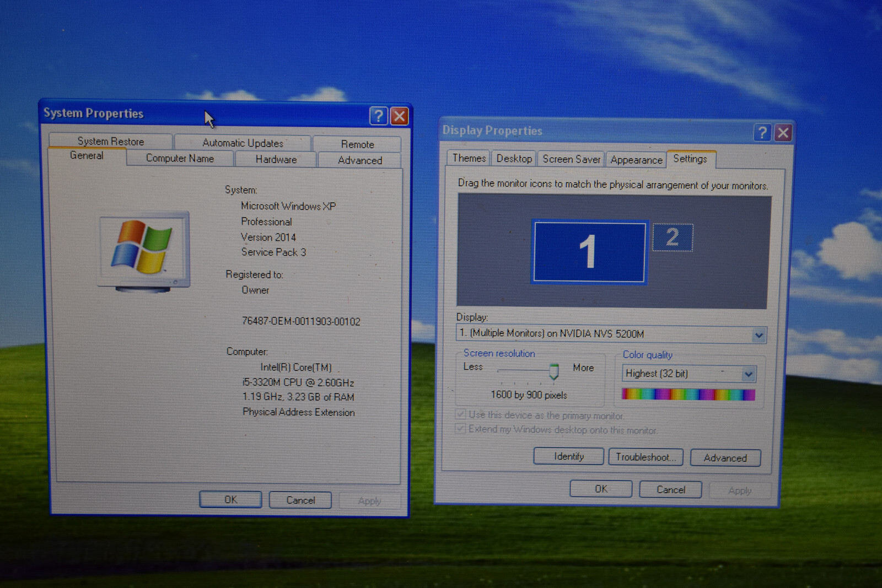
Task: Cancel the System Properties dialog
Action: (300, 500)
